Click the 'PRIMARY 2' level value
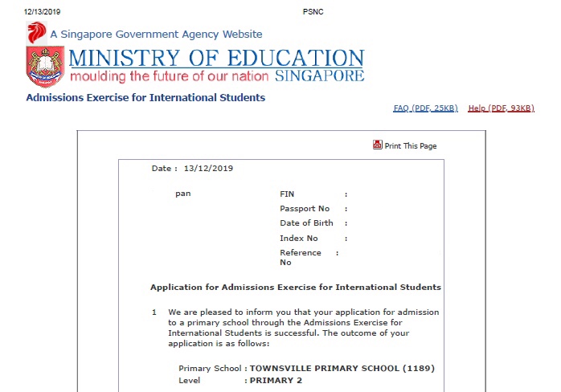The image size is (561, 392). [276, 381]
